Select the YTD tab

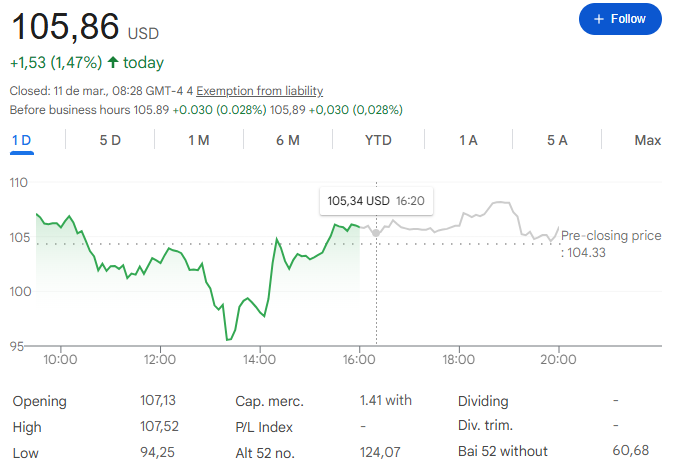tap(378, 140)
